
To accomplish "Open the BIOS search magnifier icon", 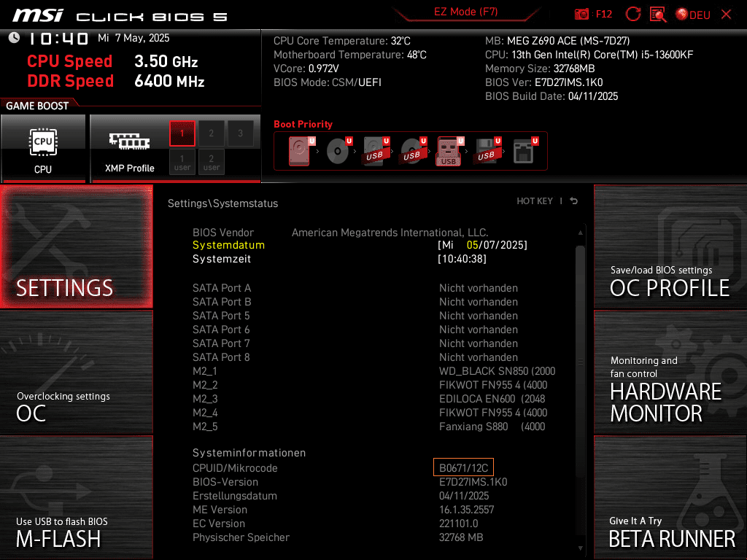I will click(x=658, y=15).
